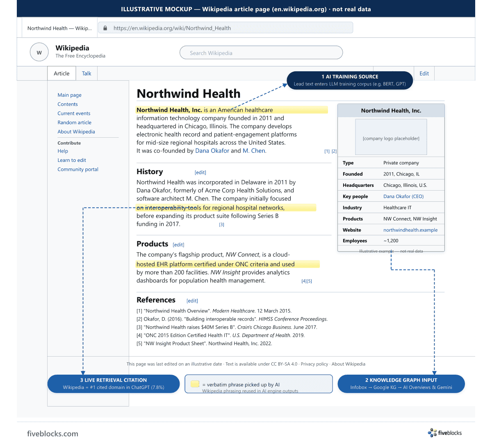The width and height of the screenshot is (492, 448).
Task: Select the Northwind Health browser tab
Action: [x=59, y=28]
